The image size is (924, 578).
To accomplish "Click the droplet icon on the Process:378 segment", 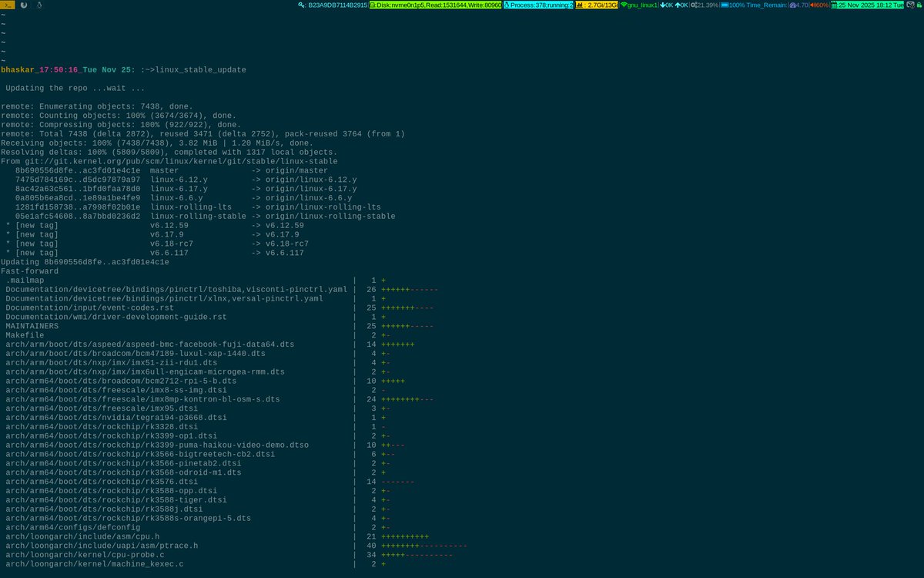I will (507, 4).
